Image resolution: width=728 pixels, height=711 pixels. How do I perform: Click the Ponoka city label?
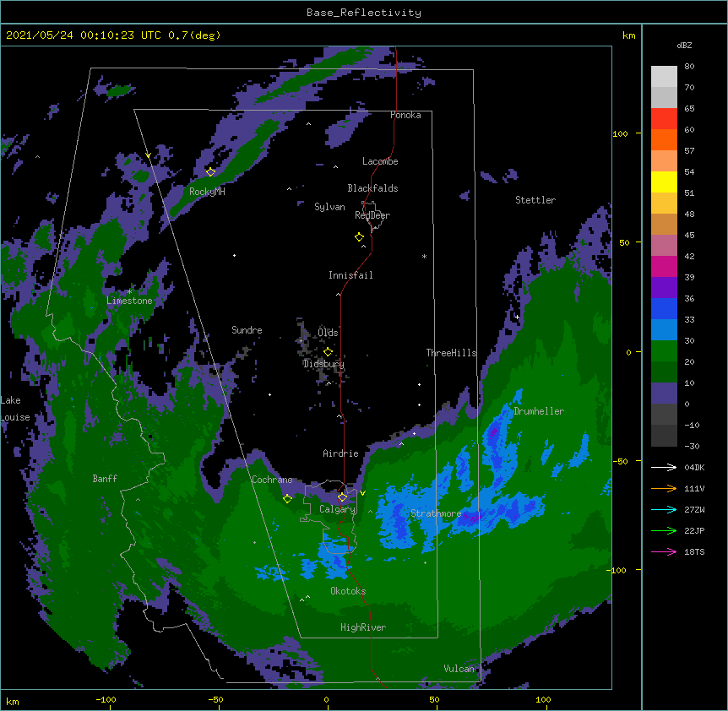405,115
